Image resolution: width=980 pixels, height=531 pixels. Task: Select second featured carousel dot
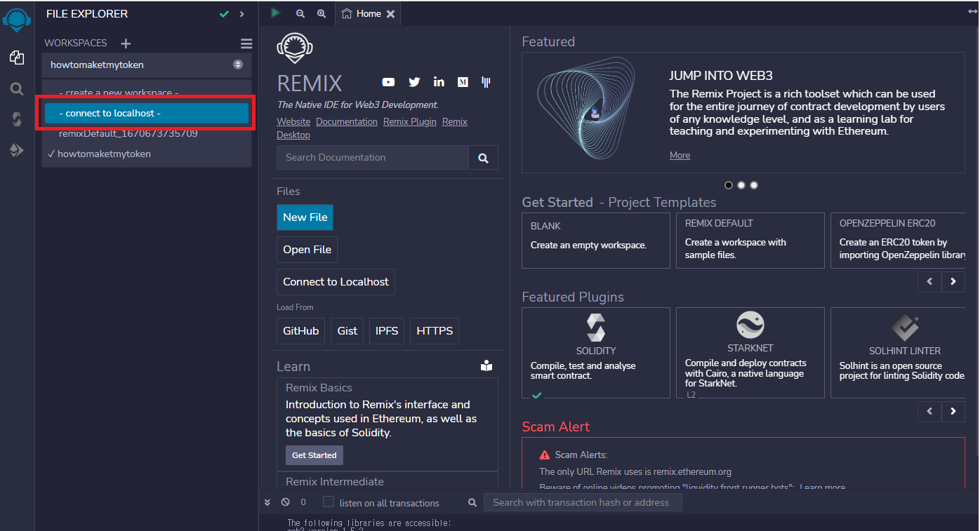coord(741,185)
